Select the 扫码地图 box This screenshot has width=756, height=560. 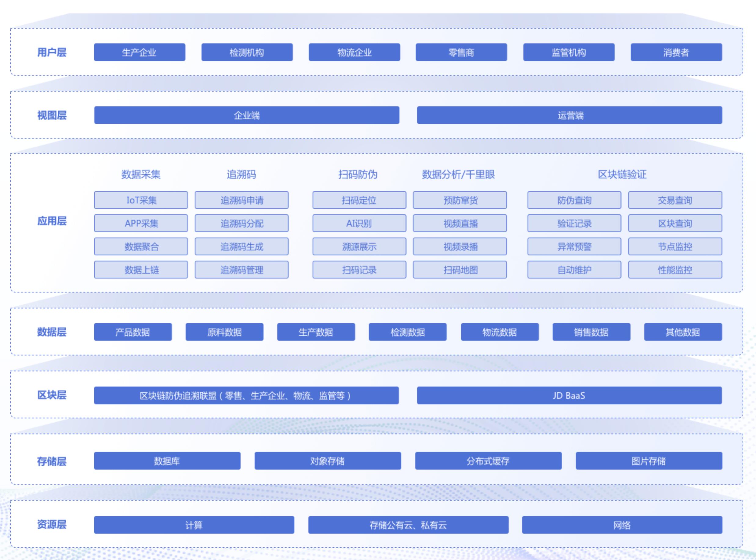460,270
